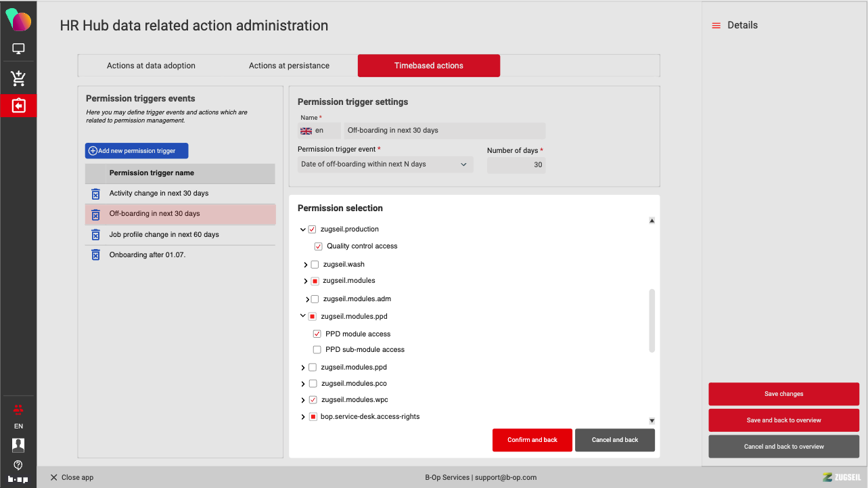The width and height of the screenshot is (868, 488).
Task: Open the user profile icon in sidebar
Action: click(x=18, y=445)
